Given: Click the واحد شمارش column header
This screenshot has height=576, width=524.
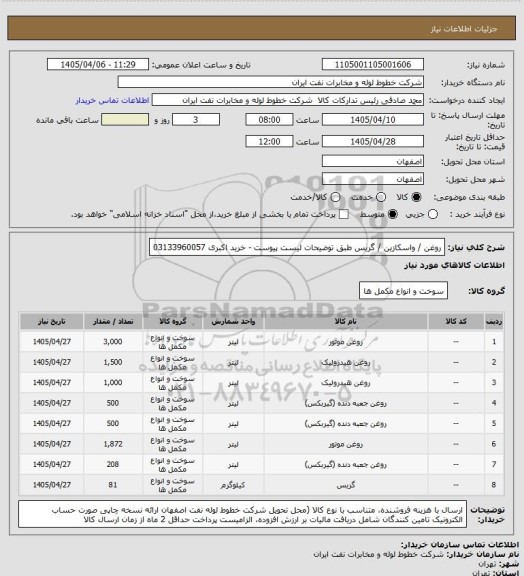Looking at the screenshot, I should click(x=233, y=321).
